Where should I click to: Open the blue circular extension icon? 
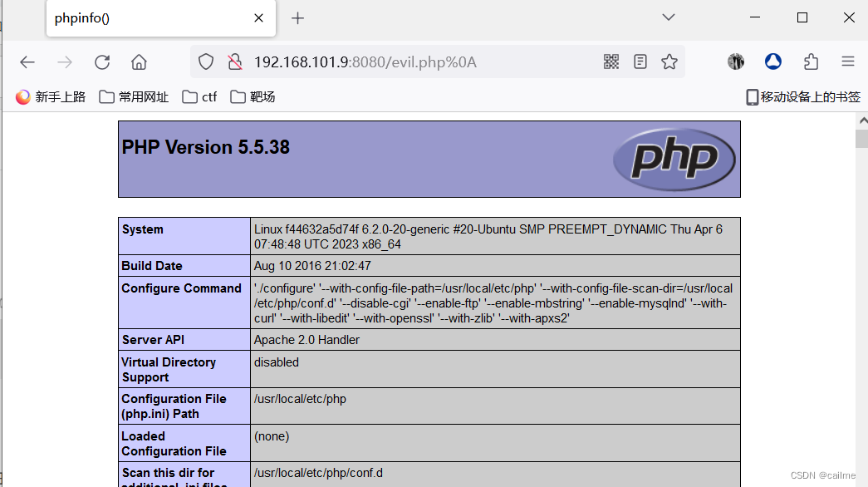tap(772, 61)
